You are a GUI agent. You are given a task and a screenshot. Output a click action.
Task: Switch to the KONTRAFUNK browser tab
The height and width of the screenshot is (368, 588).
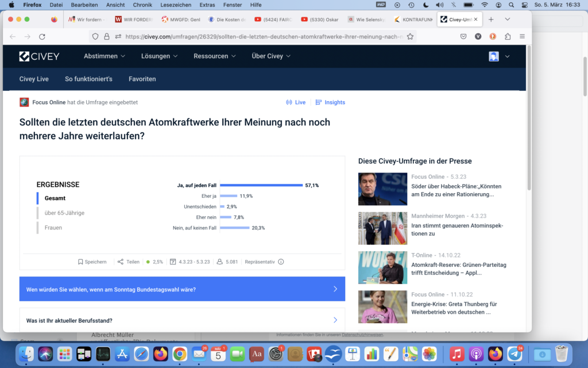(x=413, y=19)
